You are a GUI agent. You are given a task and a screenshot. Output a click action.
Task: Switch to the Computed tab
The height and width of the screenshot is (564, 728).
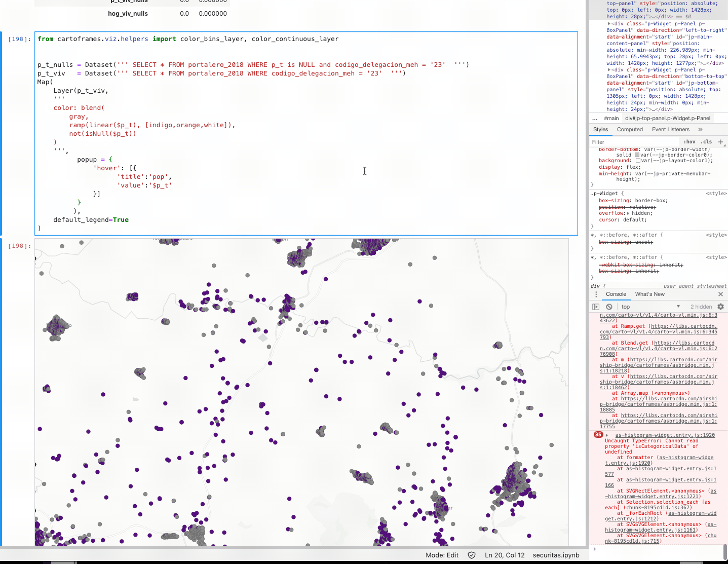tap(630, 130)
